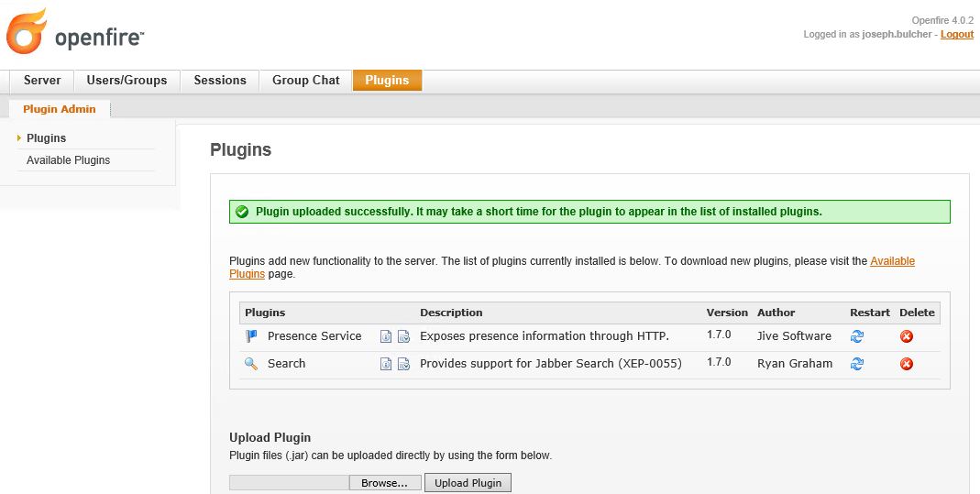The image size is (980, 494).
Task: Click the Upload Plugin button
Action: [x=468, y=483]
